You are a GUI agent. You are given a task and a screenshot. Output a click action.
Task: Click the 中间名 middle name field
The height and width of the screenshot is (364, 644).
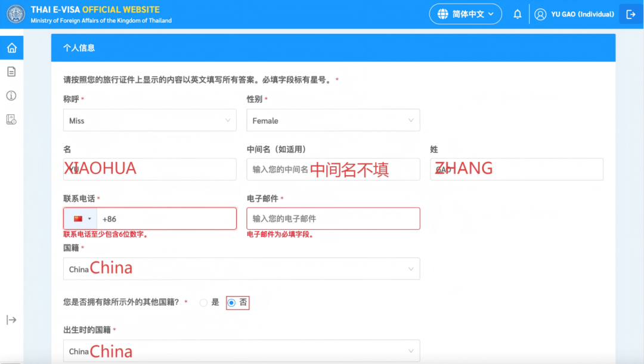[x=333, y=169]
